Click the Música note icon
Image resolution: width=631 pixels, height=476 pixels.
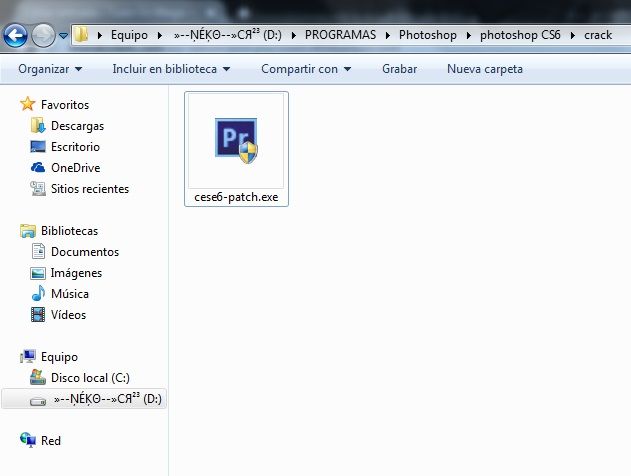(x=38, y=293)
